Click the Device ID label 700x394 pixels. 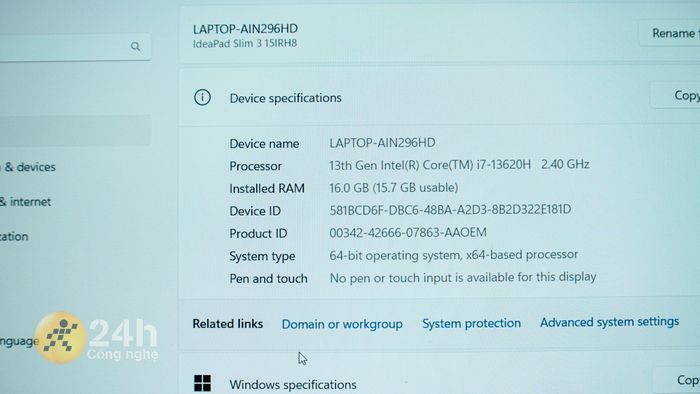[x=255, y=211]
